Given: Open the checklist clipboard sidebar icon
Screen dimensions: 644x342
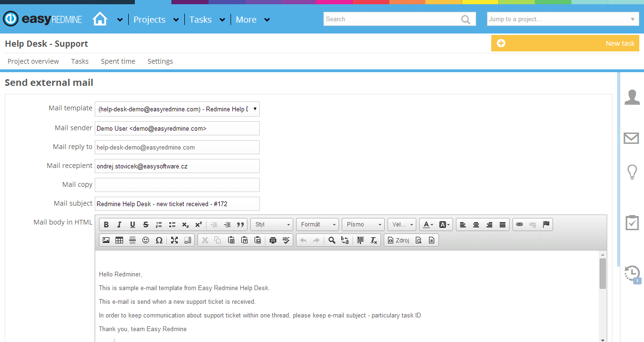Looking at the screenshot, I should point(632,223).
